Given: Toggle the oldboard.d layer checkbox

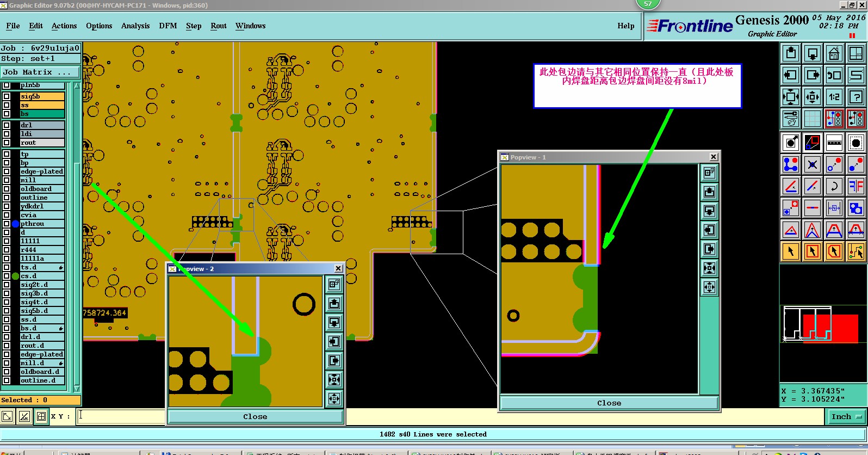Looking at the screenshot, I should click(x=7, y=372).
